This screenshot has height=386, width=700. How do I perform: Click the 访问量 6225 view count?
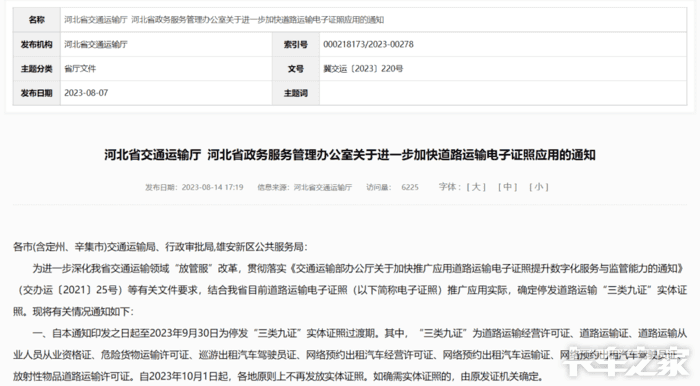[x=392, y=187]
